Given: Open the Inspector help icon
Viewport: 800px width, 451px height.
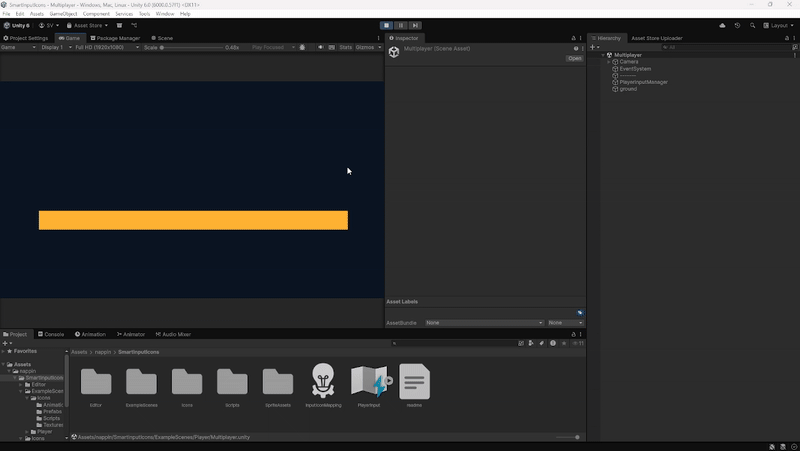Looking at the screenshot, I should [x=576, y=48].
